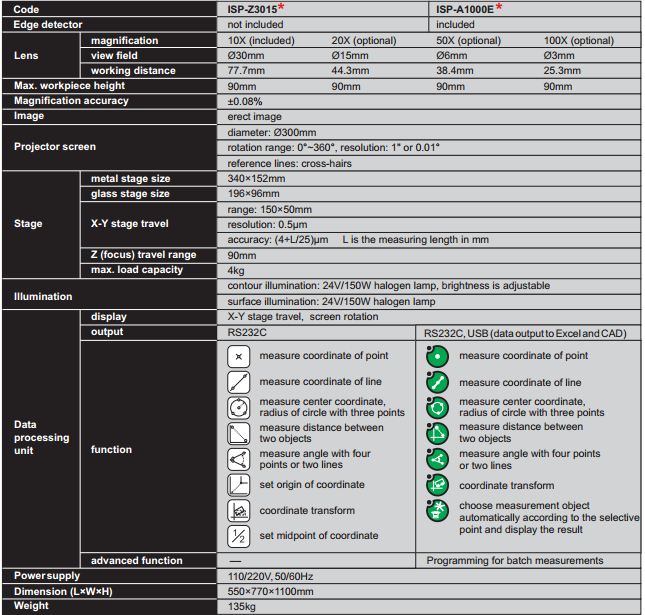Click the 'Illumination' header cell
Viewport: 645px width, 615px height.
(109, 294)
